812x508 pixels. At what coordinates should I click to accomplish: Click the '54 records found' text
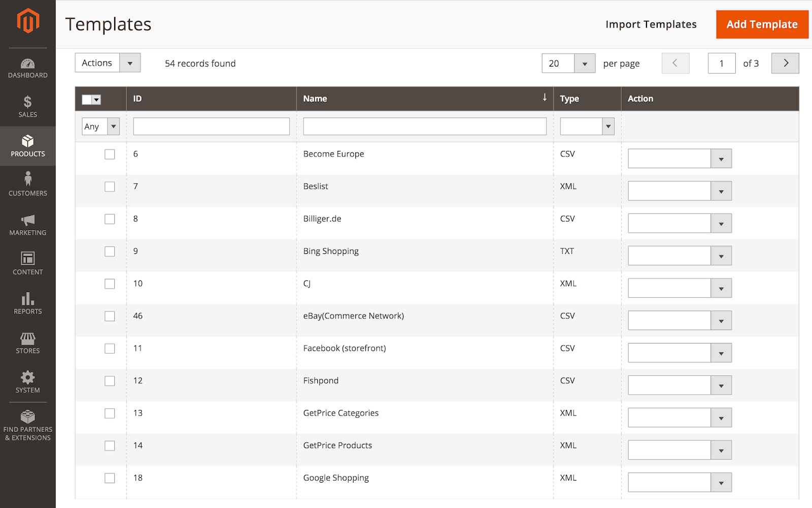point(200,63)
